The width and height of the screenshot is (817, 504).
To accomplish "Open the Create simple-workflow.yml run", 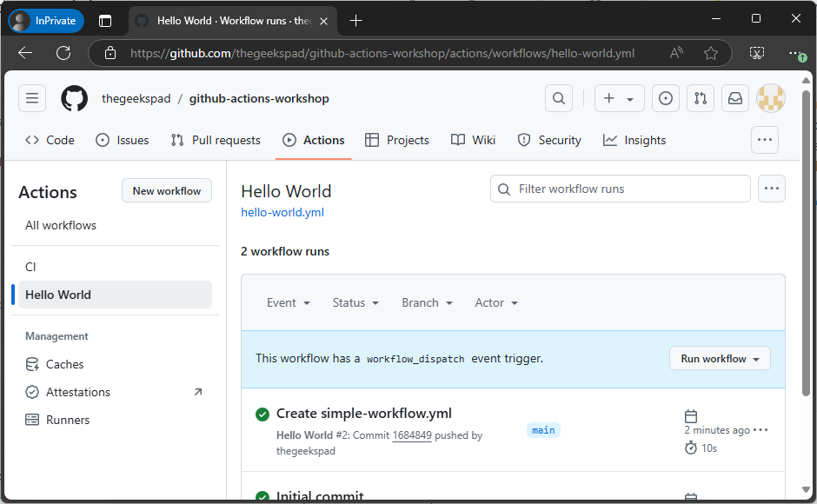I will (363, 414).
